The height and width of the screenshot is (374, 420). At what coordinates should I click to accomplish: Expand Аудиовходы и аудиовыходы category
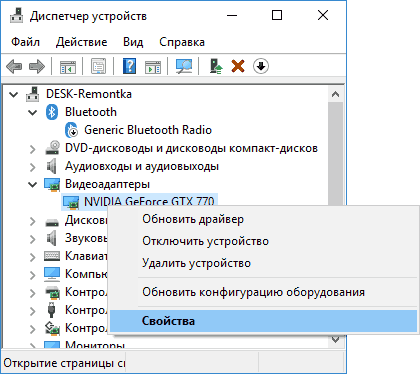tap(33, 167)
